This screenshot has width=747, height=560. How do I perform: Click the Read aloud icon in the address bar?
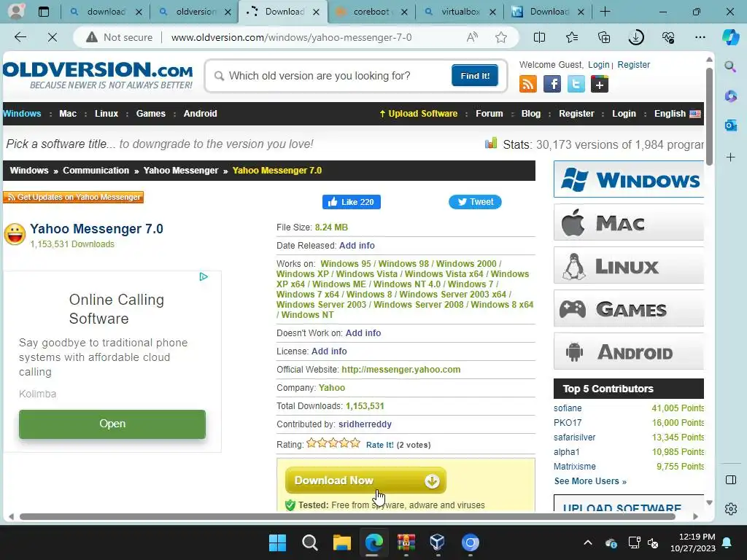coord(472,37)
